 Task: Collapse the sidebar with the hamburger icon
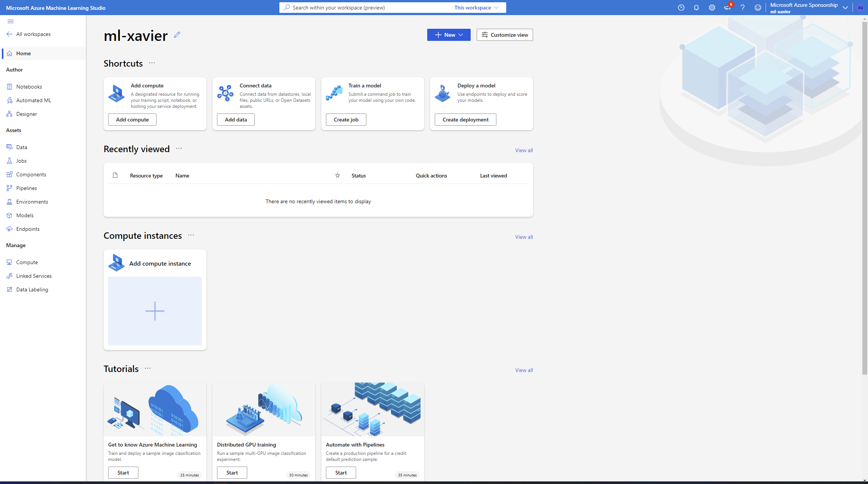[11, 22]
